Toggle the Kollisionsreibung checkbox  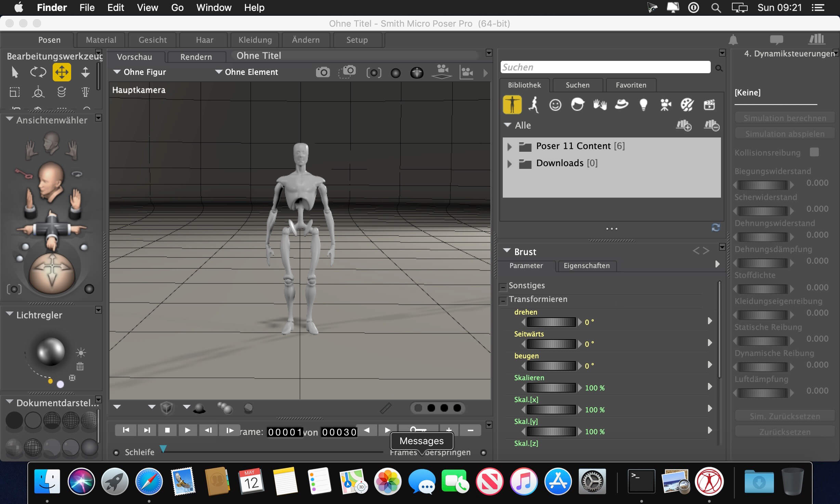click(x=814, y=152)
